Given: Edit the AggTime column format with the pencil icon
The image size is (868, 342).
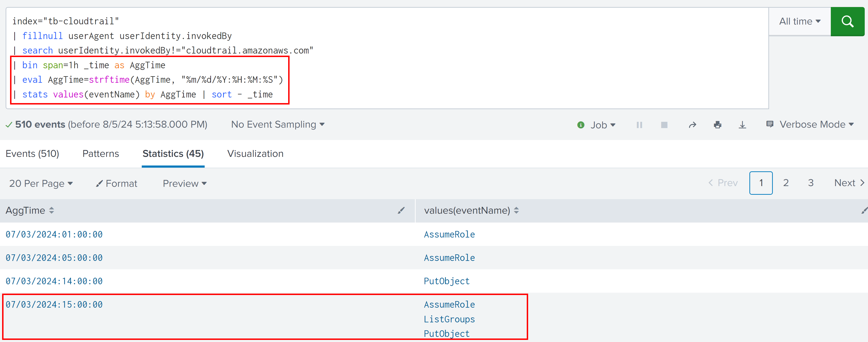Looking at the screenshot, I should coord(401,210).
